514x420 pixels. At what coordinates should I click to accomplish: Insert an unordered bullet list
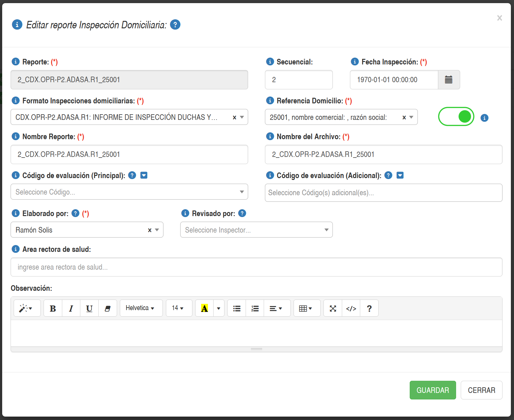[237, 308]
